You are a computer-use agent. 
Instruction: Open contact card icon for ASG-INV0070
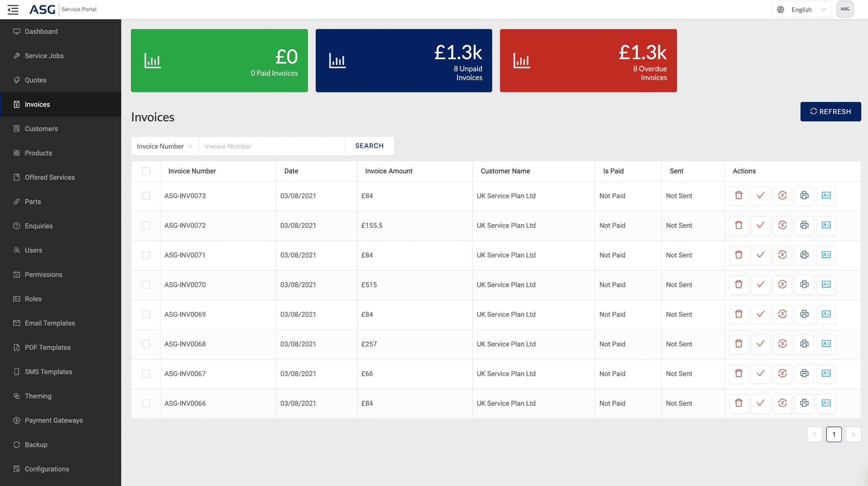pos(826,285)
